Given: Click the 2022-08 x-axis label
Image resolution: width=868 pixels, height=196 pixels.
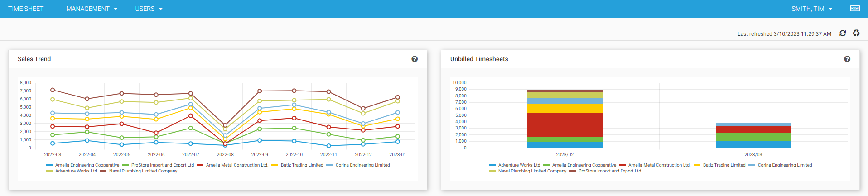Looking at the screenshot, I should (225, 155).
